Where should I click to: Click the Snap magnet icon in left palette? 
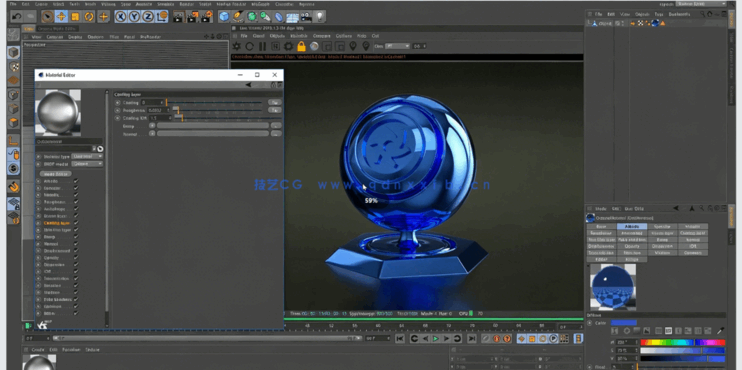point(14,187)
